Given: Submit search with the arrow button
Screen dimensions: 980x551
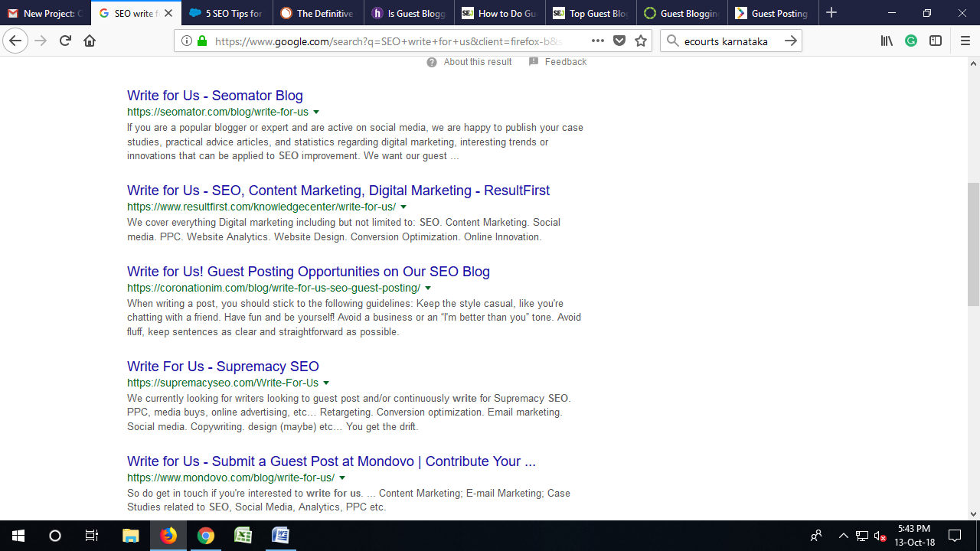Looking at the screenshot, I should (x=791, y=41).
